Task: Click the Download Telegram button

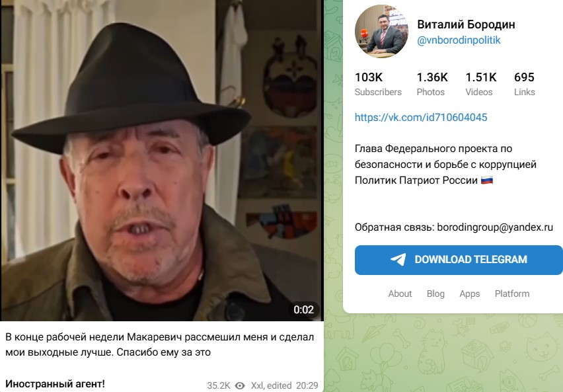Action: tap(459, 260)
